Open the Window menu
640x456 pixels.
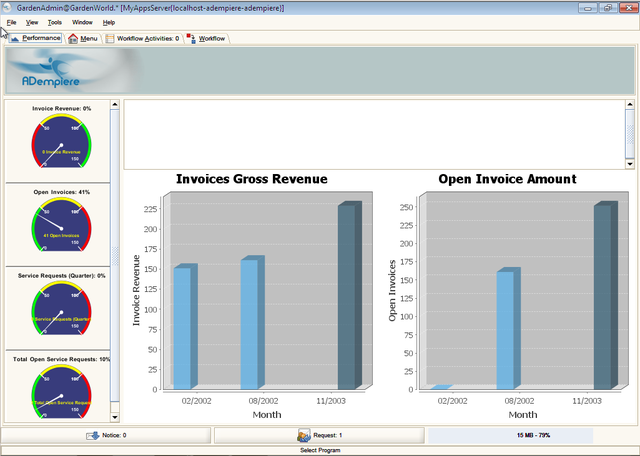point(82,22)
